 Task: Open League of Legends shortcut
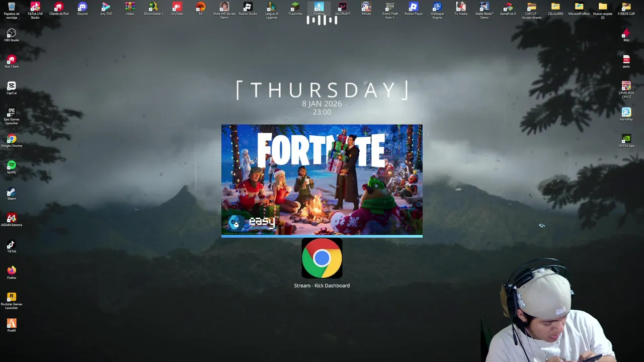click(272, 10)
